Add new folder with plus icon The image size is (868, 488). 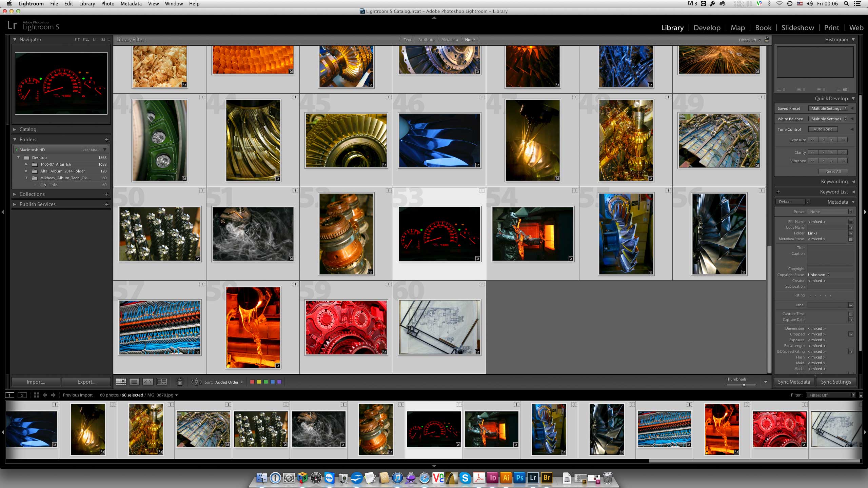coord(107,140)
